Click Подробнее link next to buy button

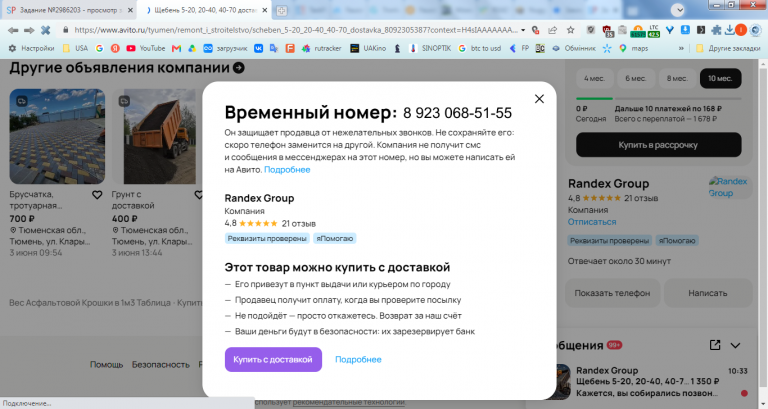pyautogui.click(x=358, y=360)
